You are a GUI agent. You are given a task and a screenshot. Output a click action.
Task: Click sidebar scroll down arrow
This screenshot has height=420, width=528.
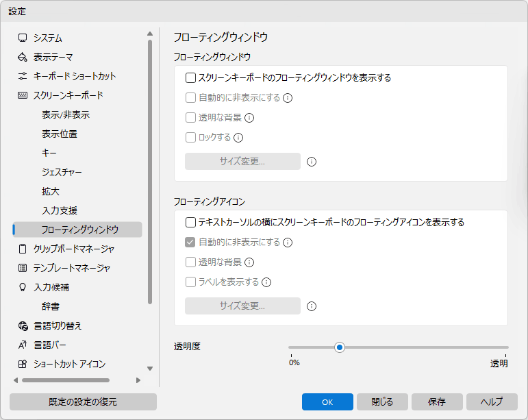tap(150, 369)
